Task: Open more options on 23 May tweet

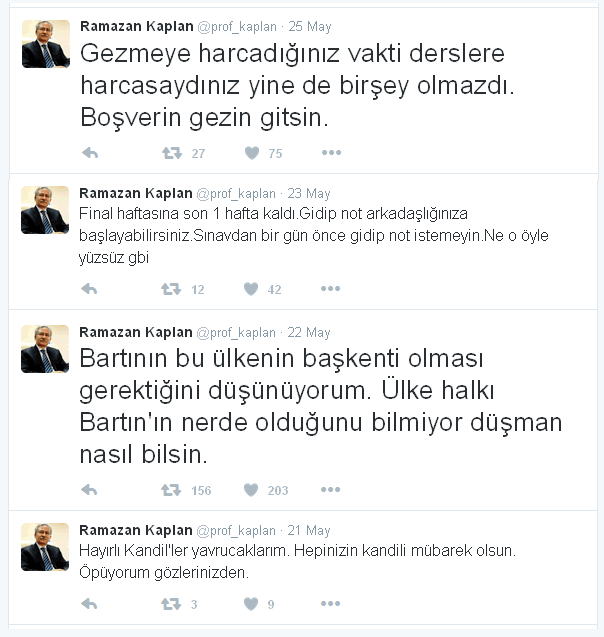Action: coord(331,288)
